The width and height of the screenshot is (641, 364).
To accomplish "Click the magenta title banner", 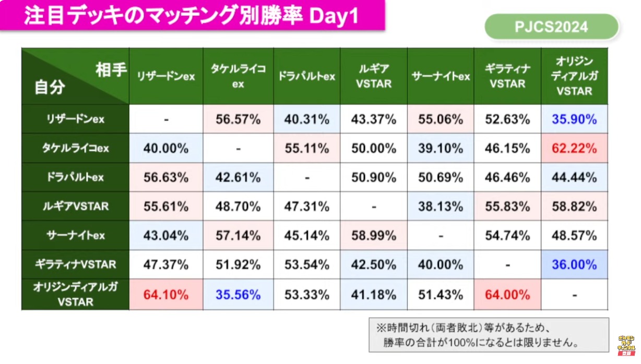I will (x=193, y=16).
